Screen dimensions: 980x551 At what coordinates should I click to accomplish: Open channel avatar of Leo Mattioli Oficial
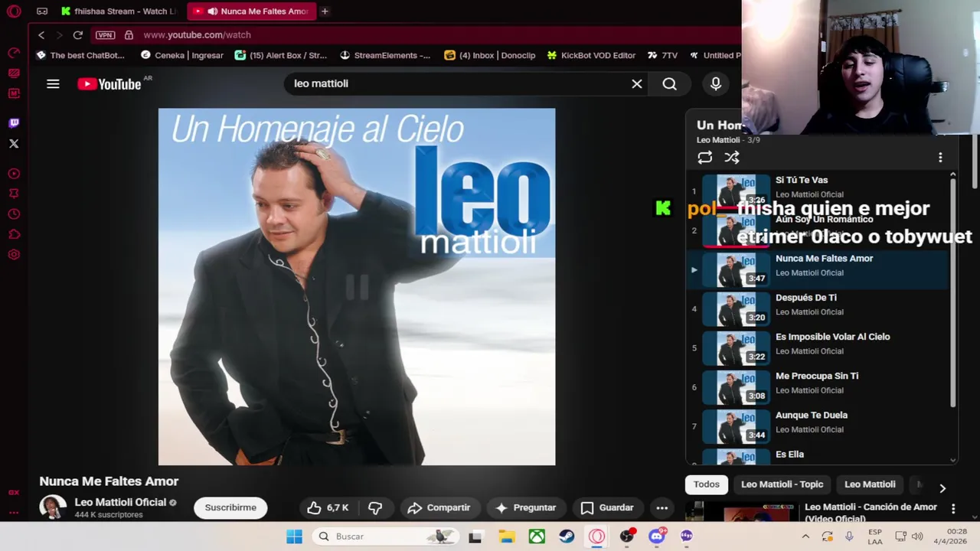click(x=53, y=507)
